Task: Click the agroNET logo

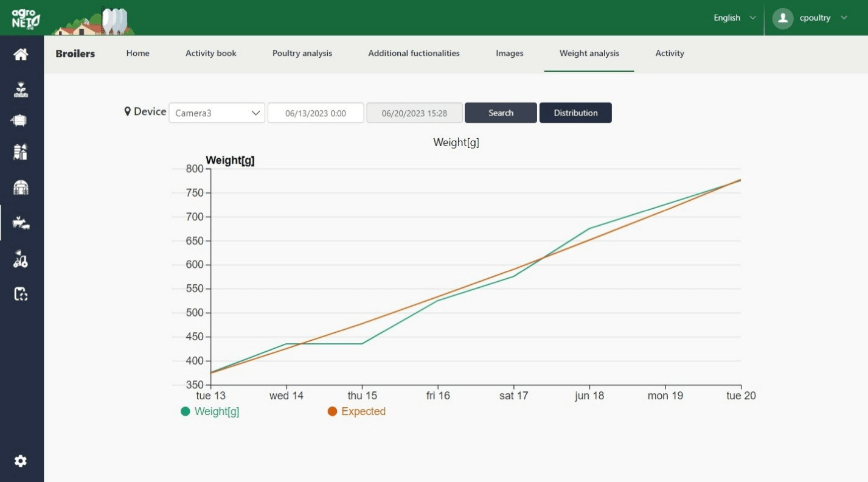Action: [26, 18]
